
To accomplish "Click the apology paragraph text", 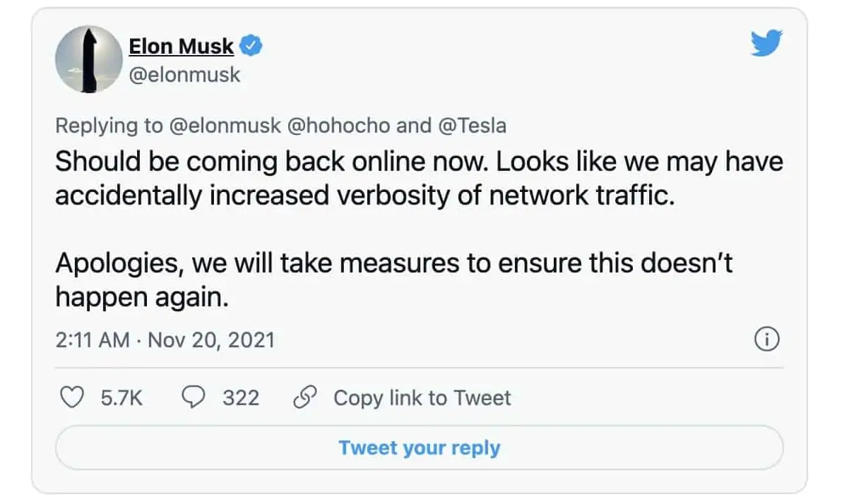I will pyautogui.click(x=393, y=280).
